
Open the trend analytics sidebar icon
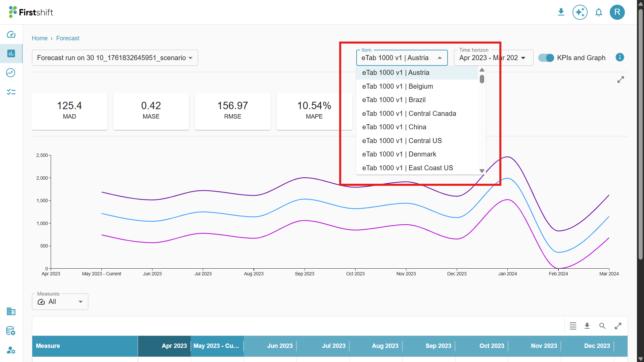tap(11, 73)
